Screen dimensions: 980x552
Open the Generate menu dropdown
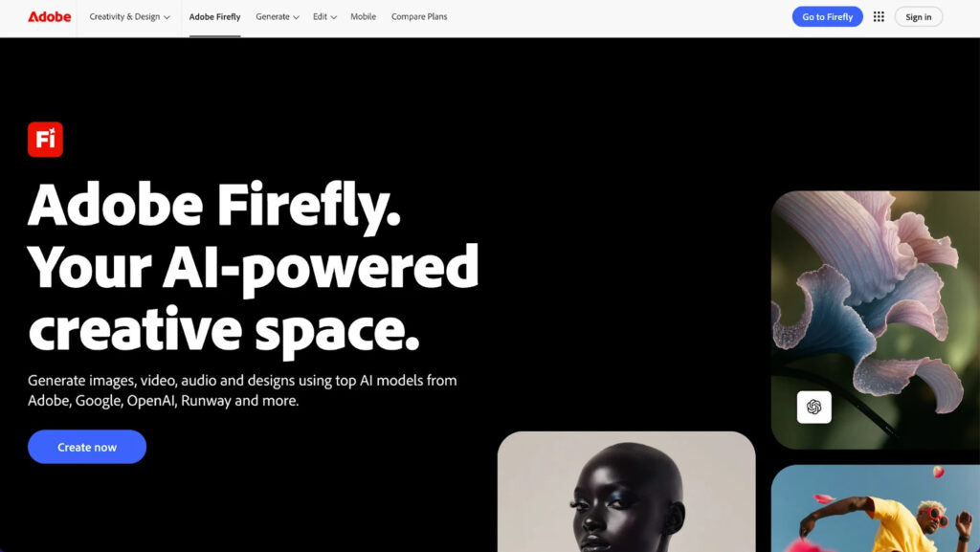tap(278, 17)
